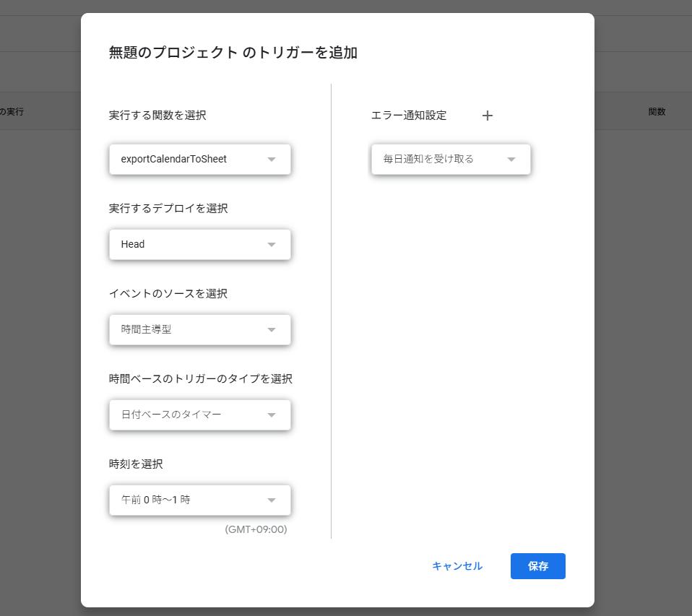Click the arrow icon in 時間主導型 field
Screen dimensions: 692x616
[272, 330]
